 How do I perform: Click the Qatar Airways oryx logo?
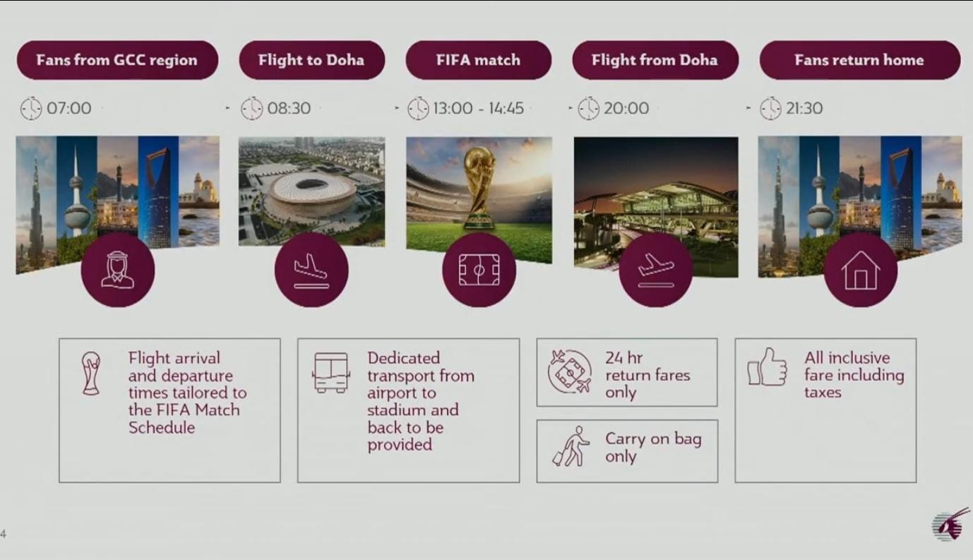950,524
